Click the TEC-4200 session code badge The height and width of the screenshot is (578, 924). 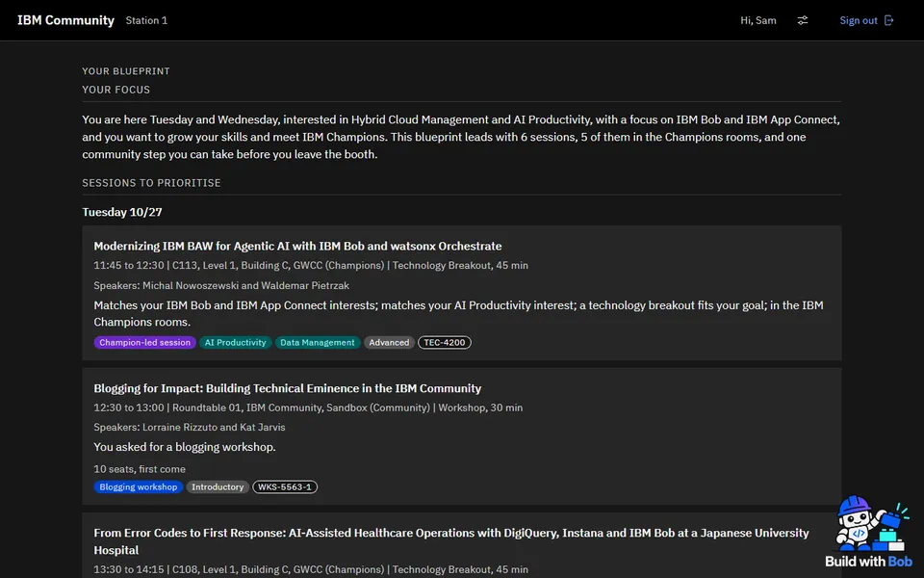(445, 343)
